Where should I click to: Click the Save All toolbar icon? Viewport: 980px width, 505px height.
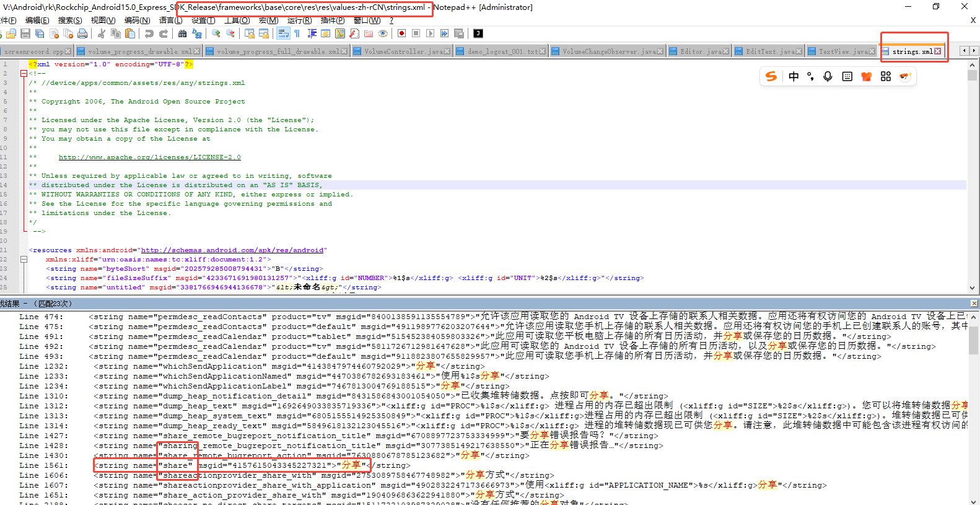point(40,33)
